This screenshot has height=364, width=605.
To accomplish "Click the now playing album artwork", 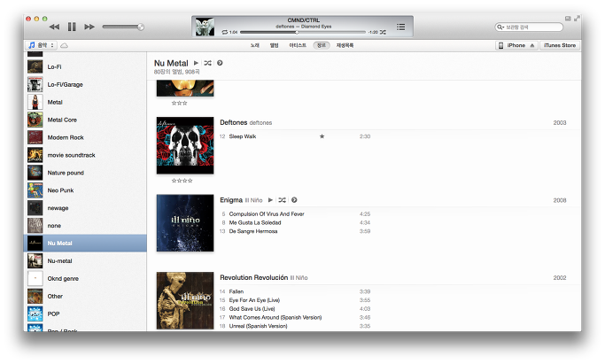I will (x=205, y=27).
